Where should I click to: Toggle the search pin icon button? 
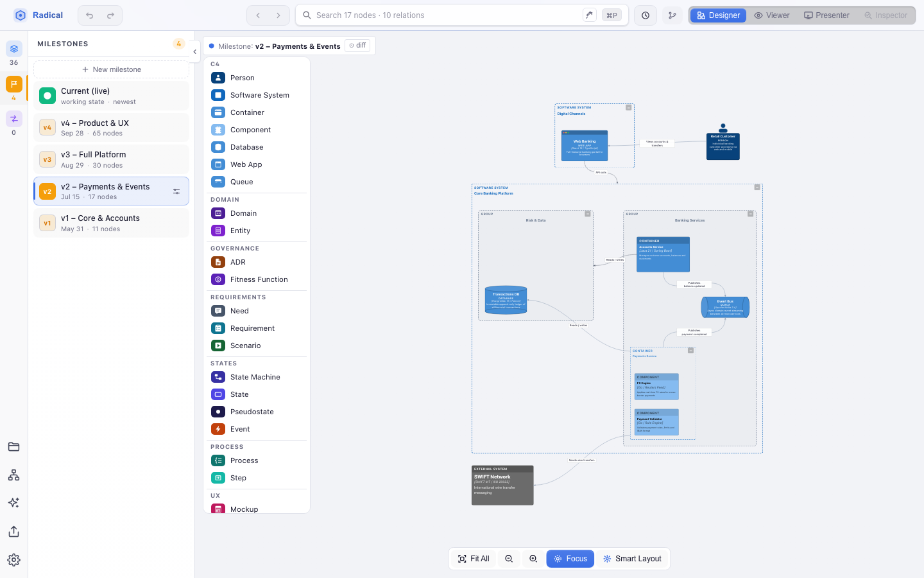click(x=589, y=15)
